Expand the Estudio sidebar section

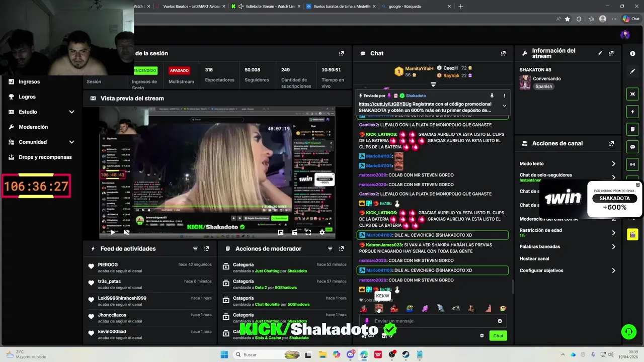pyautogui.click(x=71, y=112)
